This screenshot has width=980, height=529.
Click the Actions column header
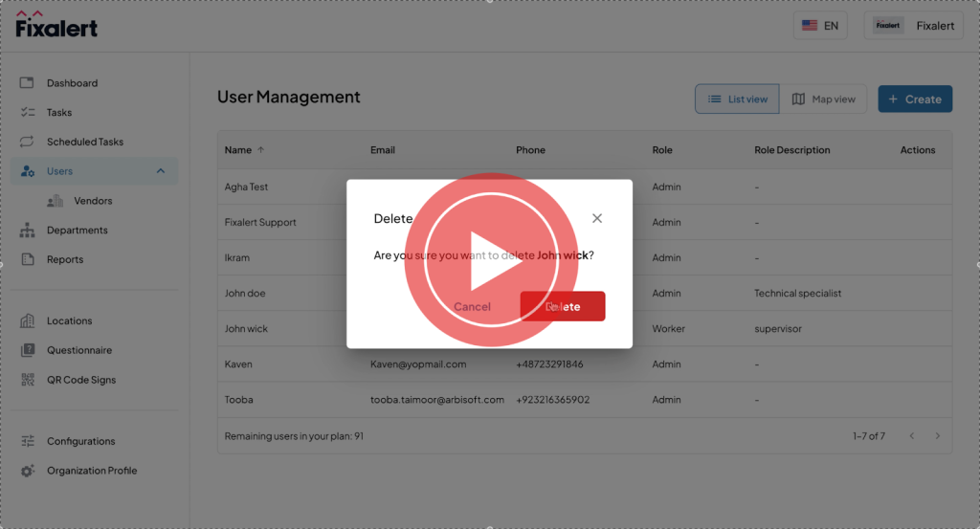point(918,150)
